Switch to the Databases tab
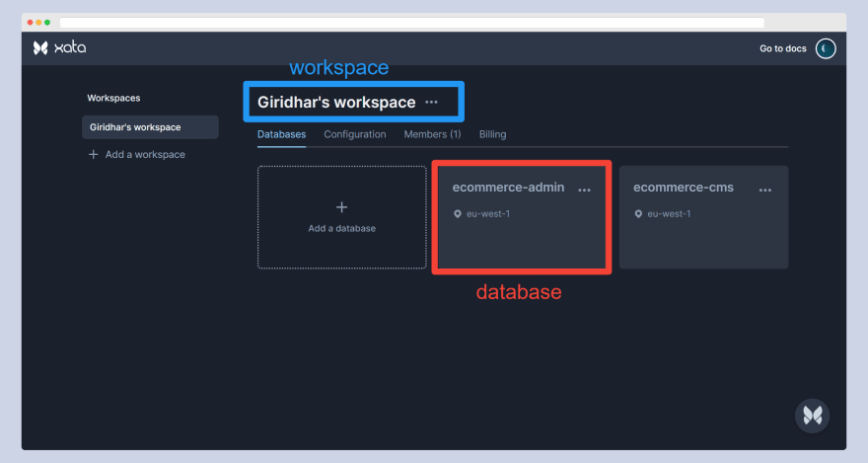The width and height of the screenshot is (868, 463). 281,134
